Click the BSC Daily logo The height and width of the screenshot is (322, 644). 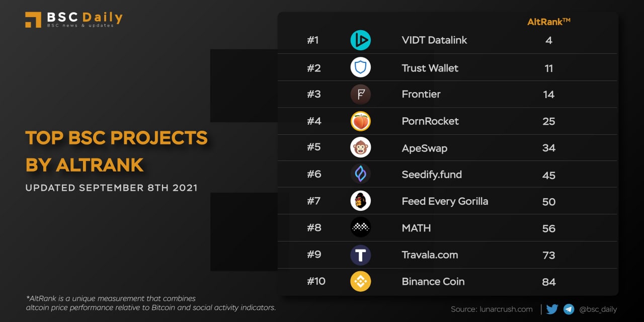[74, 19]
